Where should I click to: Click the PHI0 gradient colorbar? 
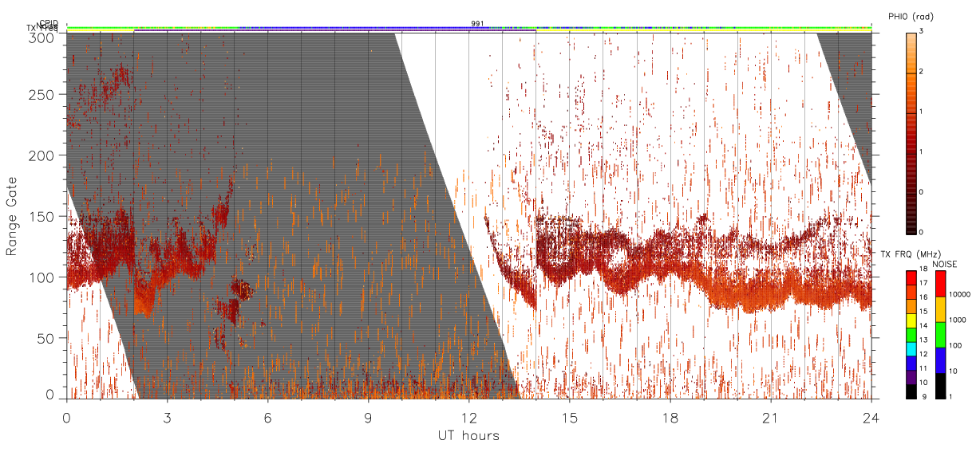(x=911, y=132)
